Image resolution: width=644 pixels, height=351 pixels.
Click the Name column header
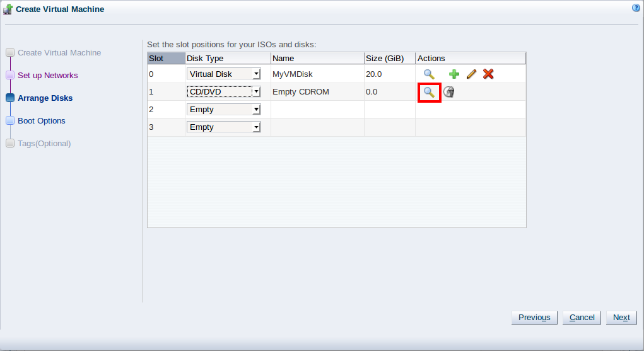click(317, 59)
